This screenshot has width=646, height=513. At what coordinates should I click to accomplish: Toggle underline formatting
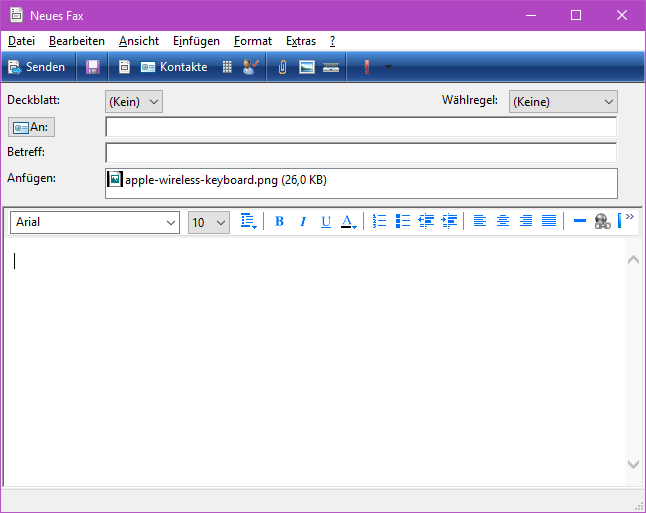click(x=325, y=222)
